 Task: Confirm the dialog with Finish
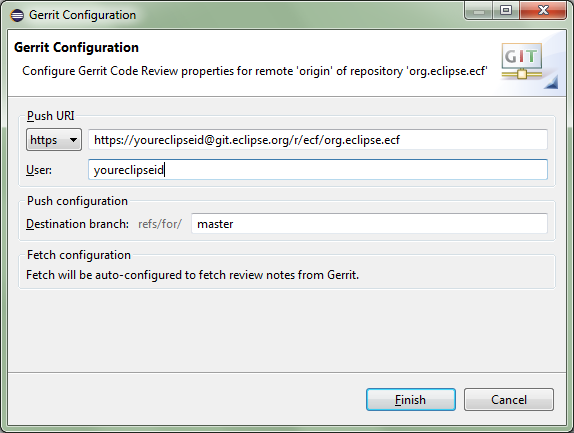[x=411, y=400]
